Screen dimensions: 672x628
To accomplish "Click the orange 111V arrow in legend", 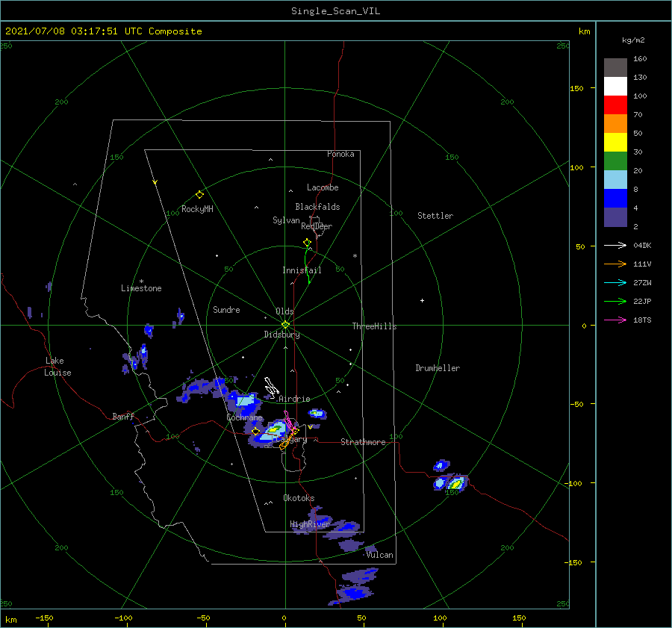I will point(615,264).
